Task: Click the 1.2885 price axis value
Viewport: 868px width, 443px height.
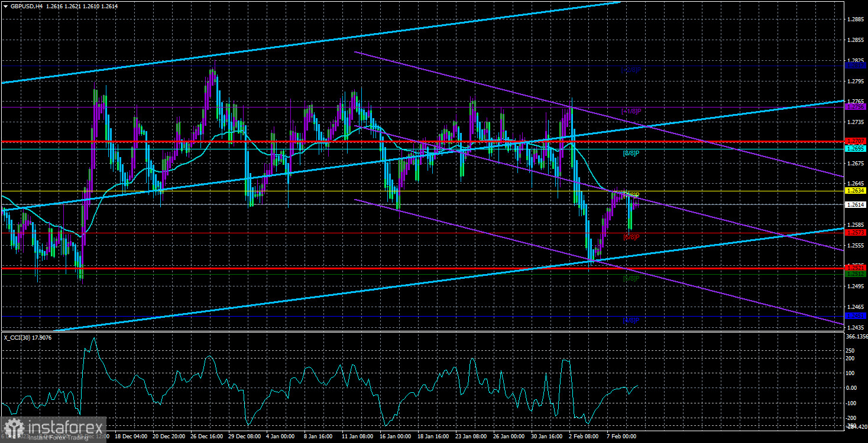Action: pyautogui.click(x=856, y=19)
